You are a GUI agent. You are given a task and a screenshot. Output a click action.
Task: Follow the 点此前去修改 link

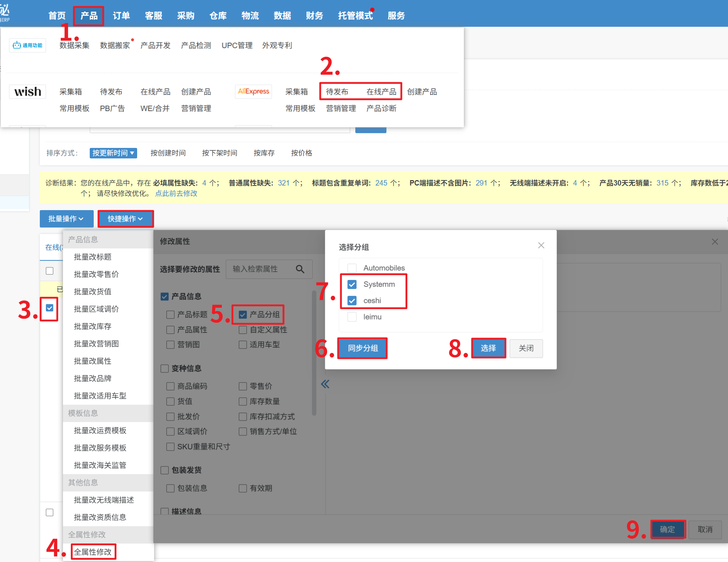[x=176, y=193]
